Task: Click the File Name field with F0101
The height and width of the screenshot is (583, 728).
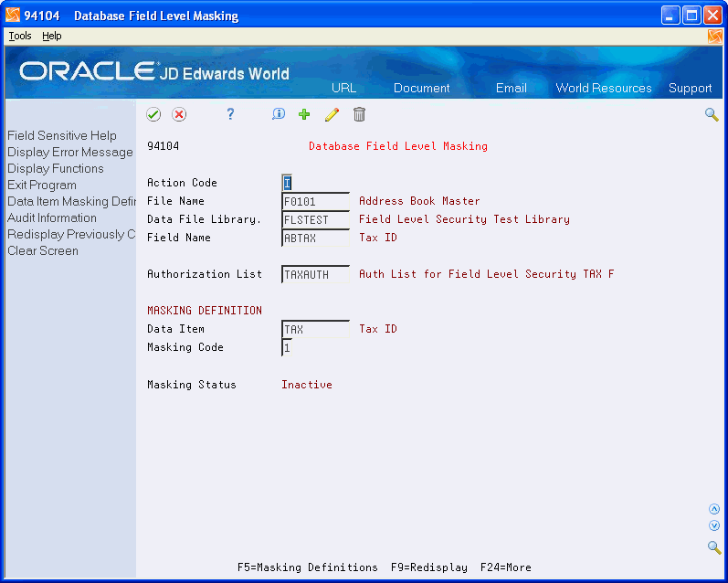Action: pos(315,201)
